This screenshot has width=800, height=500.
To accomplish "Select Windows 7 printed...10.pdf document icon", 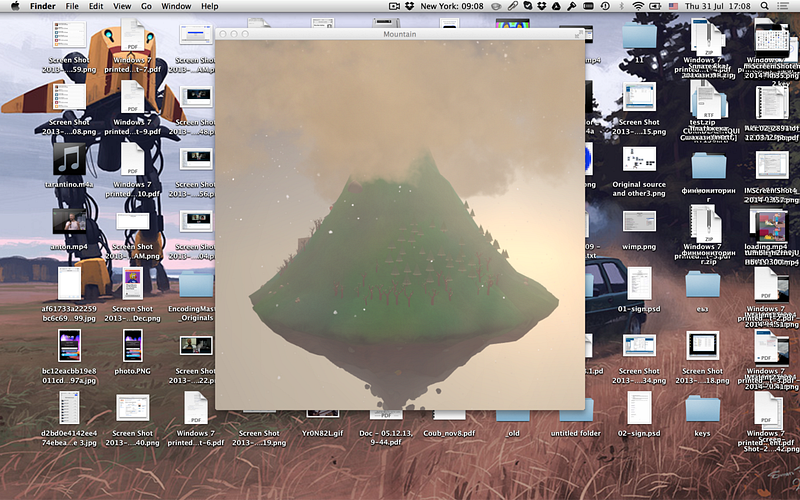I will click(x=132, y=159).
